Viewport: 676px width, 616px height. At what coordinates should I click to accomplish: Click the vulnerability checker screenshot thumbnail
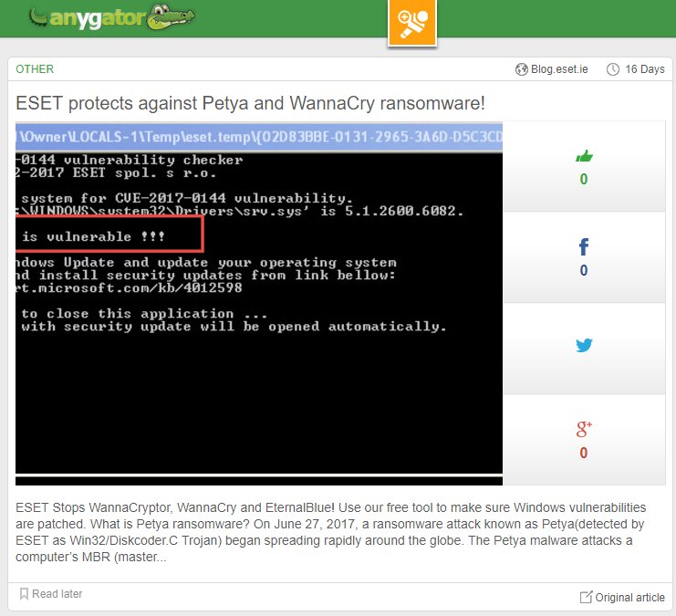point(259,303)
